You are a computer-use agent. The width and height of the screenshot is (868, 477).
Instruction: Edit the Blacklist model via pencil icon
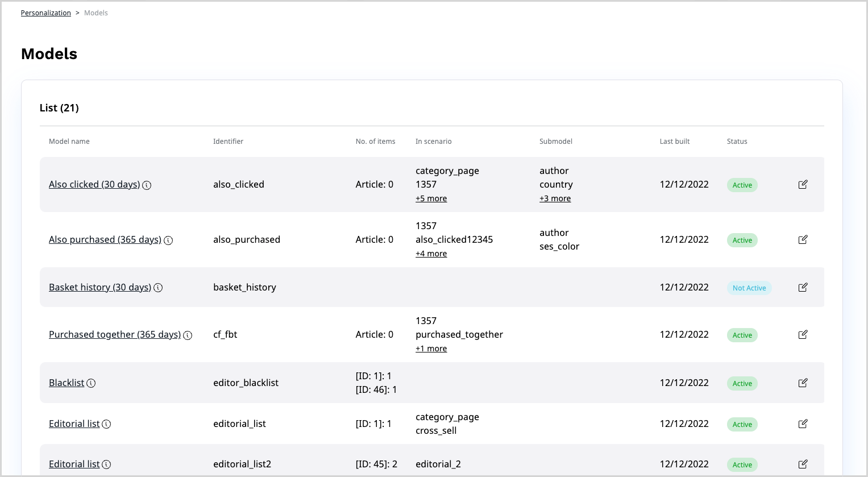(803, 383)
